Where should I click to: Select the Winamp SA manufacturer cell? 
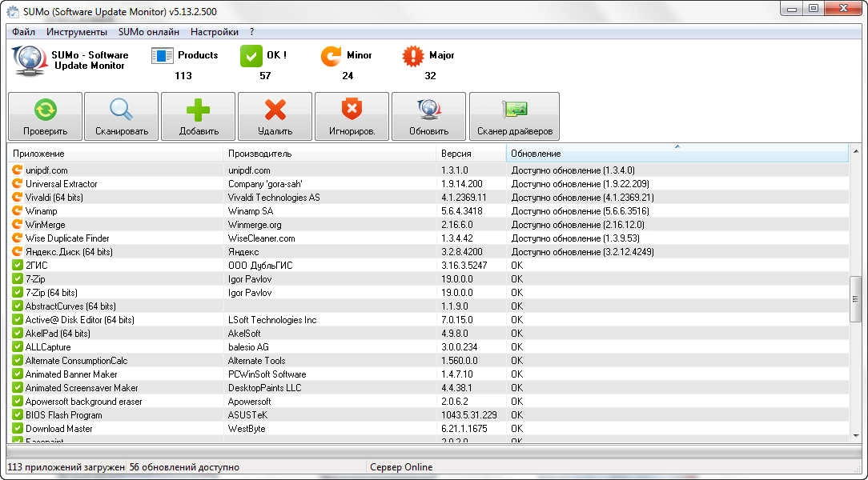tap(250, 210)
